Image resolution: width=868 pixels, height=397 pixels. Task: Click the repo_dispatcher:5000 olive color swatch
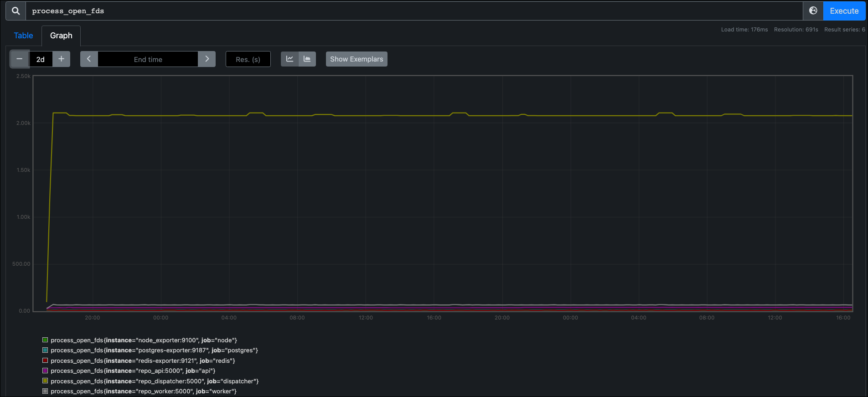[x=45, y=381]
